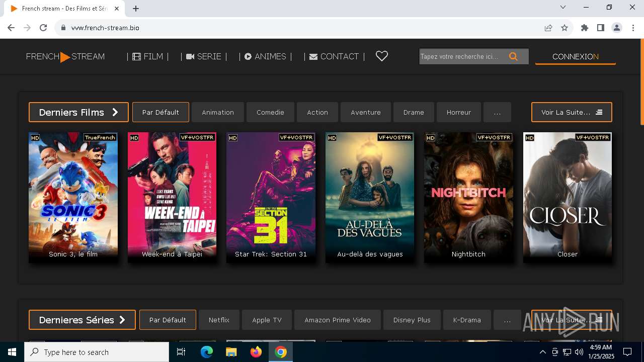
Task: Open Dernieres Séries section heading
Action: click(82, 320)
